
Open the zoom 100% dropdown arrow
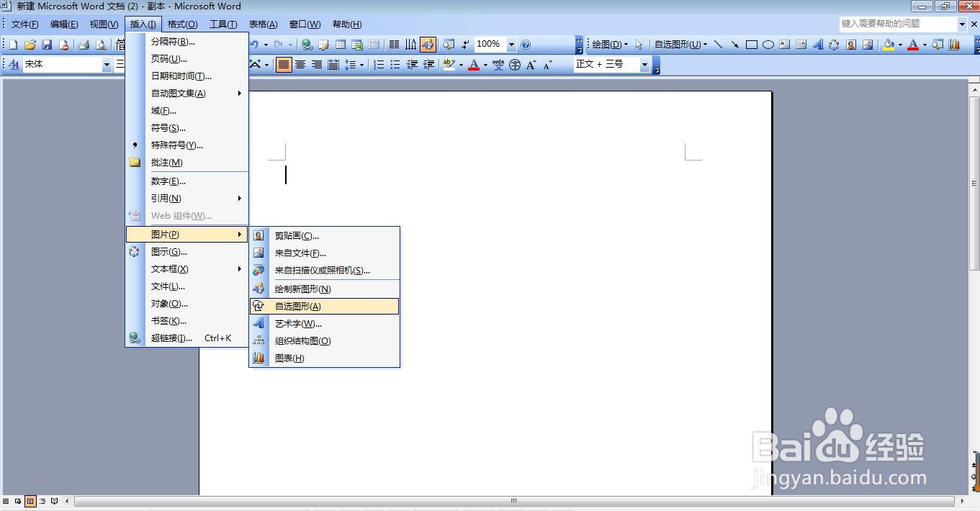[511, 45]
